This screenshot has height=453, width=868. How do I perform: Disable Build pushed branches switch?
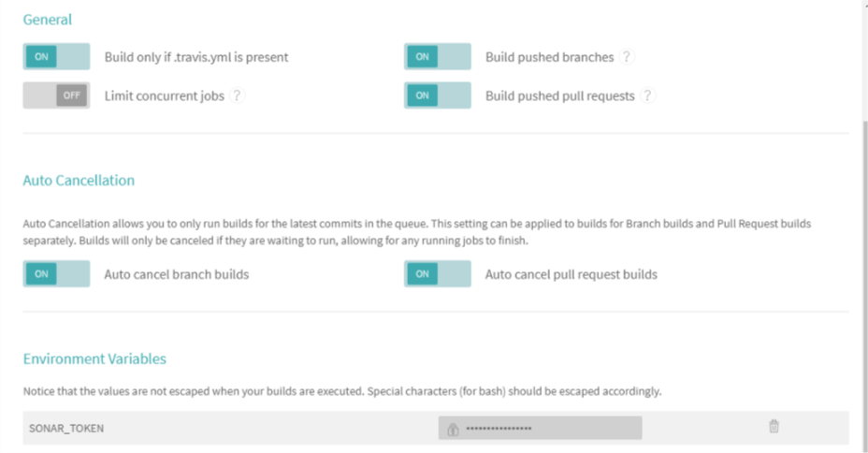coord(438,56)
